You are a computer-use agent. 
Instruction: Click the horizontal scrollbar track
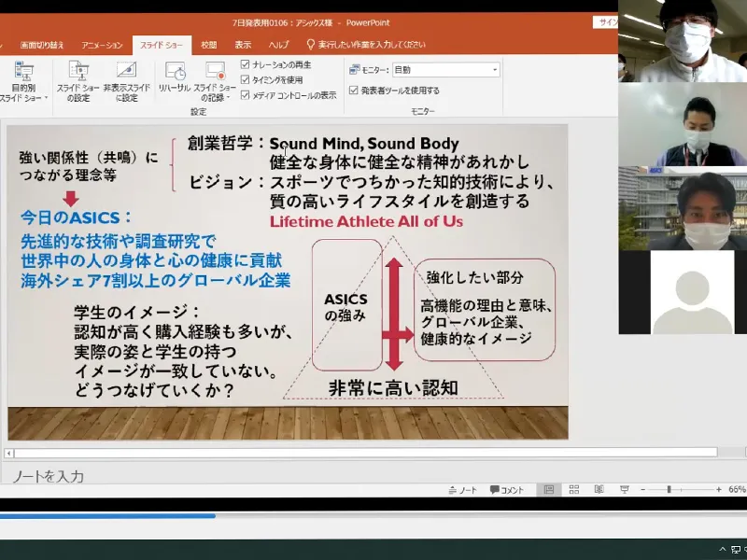click(x=366, y=453)
